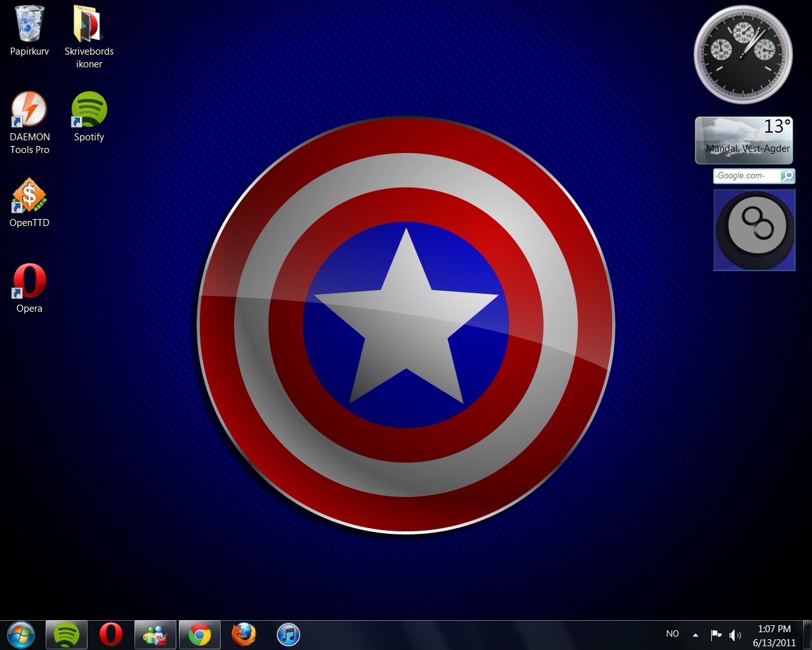Open the volume speaker control
The image size is (812, 650).
735,635
